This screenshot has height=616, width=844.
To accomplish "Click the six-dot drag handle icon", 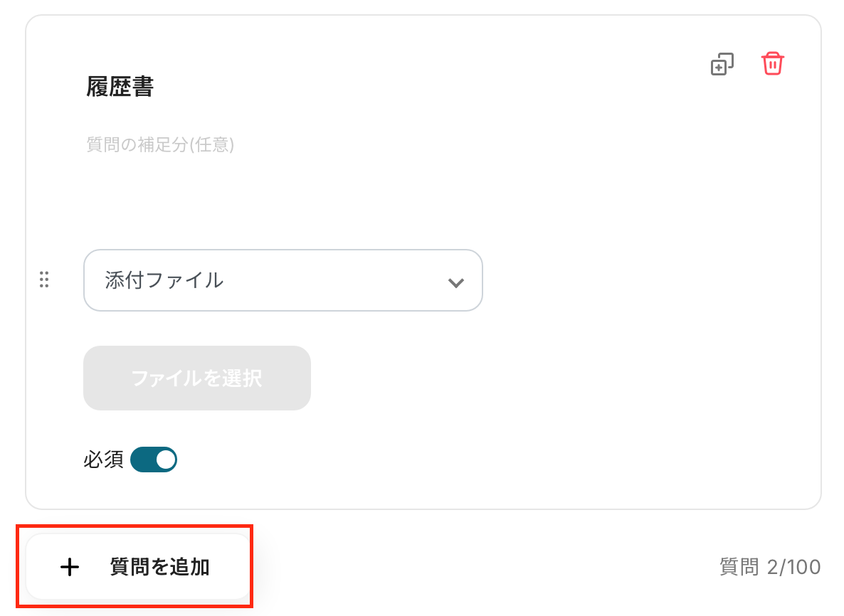I will (44, 280).
